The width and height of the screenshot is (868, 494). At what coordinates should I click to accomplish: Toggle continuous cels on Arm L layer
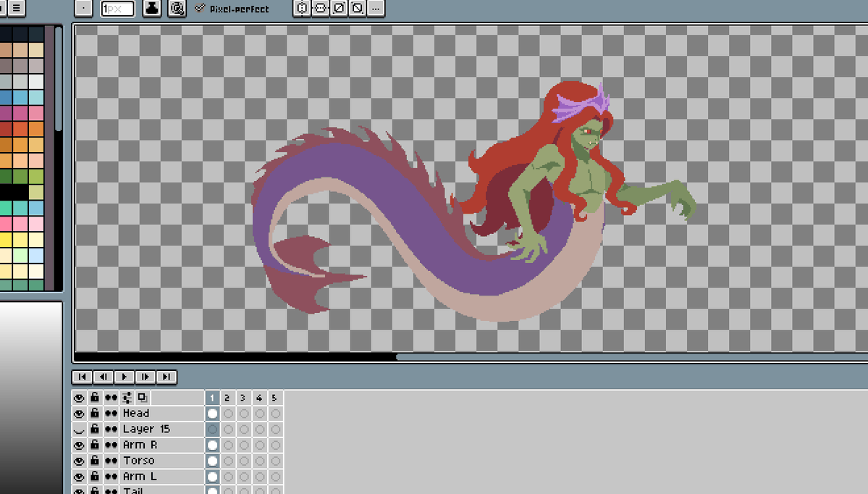click(111, 477)
